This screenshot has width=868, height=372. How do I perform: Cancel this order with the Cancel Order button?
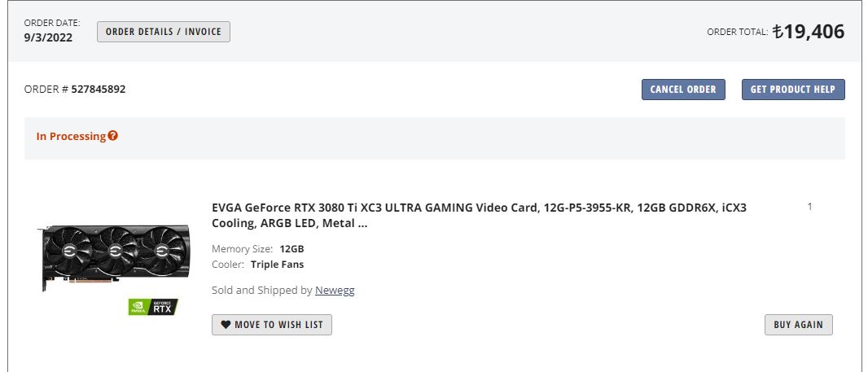coord(683,90)
